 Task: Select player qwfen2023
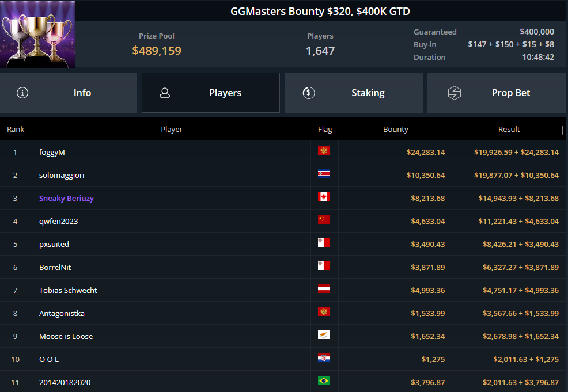click(x=58, y=221)
